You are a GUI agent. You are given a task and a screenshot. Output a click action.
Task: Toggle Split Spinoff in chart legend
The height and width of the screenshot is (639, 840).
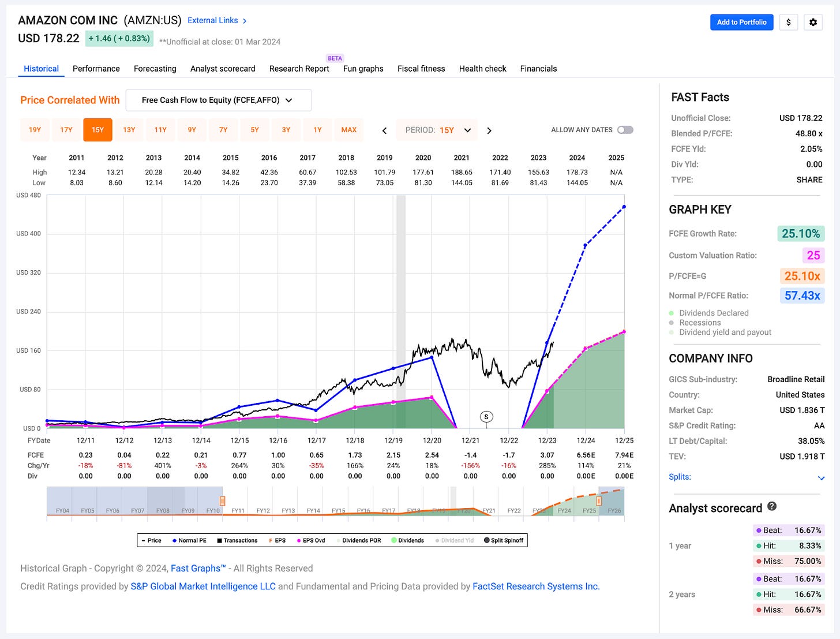504,540
